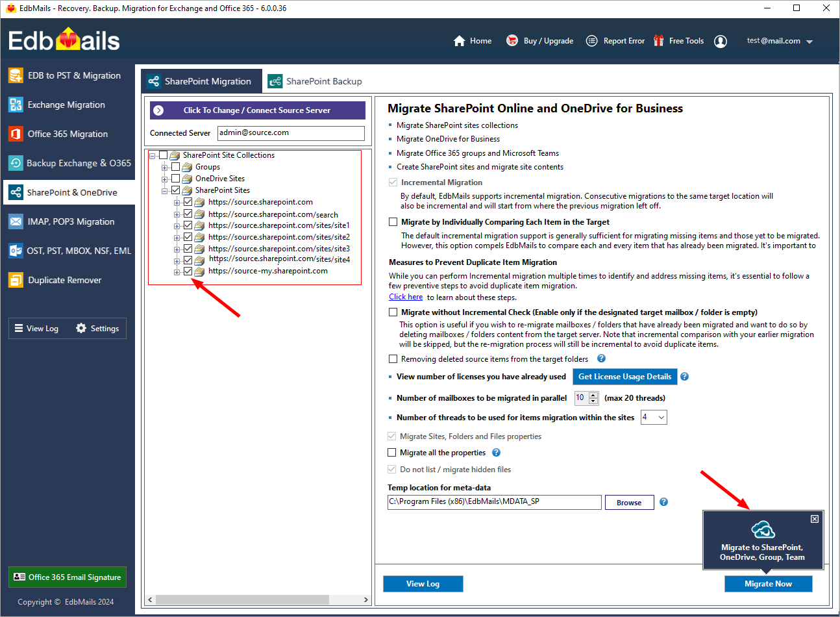Image resolution: width=840 pixels, height=617 pixels.
Task: Click the Office 365 Email Signature button
Action: coord(68,577)
